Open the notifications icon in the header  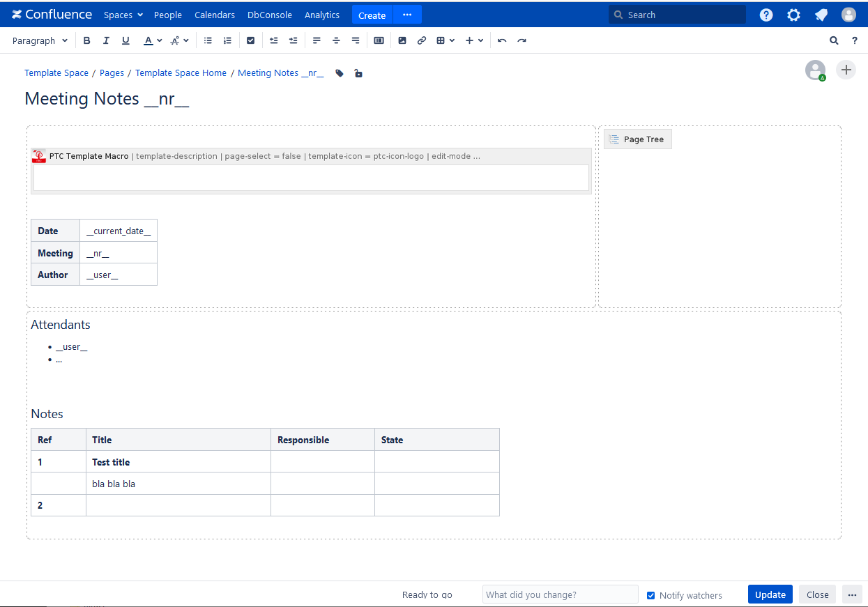[821, 15]
